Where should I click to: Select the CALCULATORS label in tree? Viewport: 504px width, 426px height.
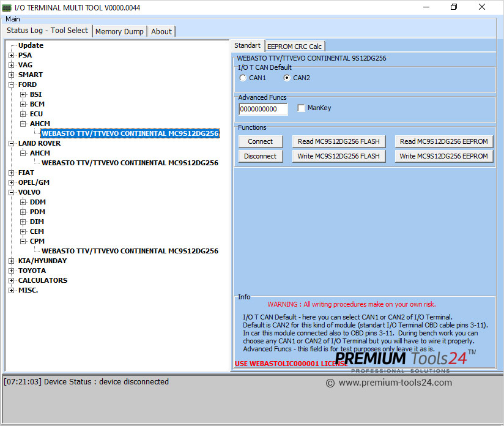click(43, 280)
